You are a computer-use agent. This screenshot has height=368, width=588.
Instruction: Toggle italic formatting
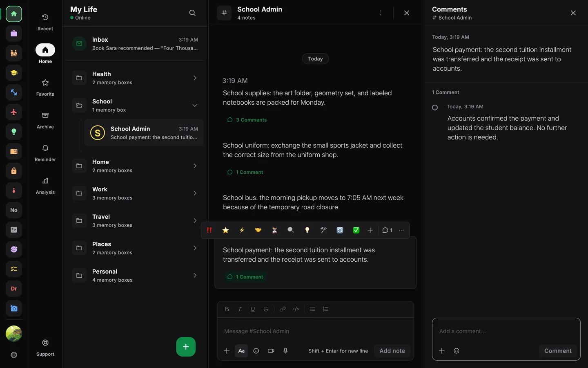pos(240,309)
